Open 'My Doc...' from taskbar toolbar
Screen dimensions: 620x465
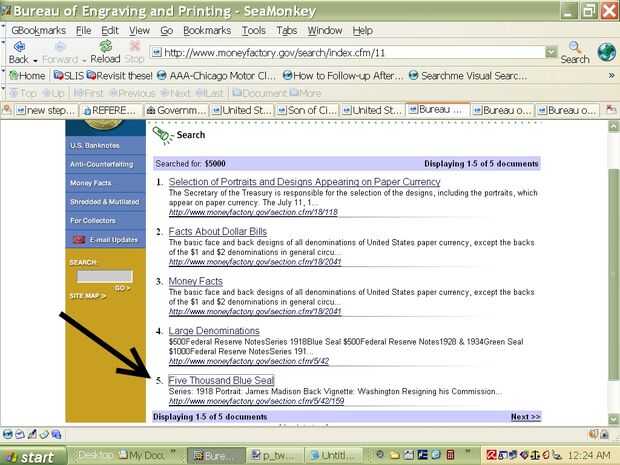[x=142, y=456]
